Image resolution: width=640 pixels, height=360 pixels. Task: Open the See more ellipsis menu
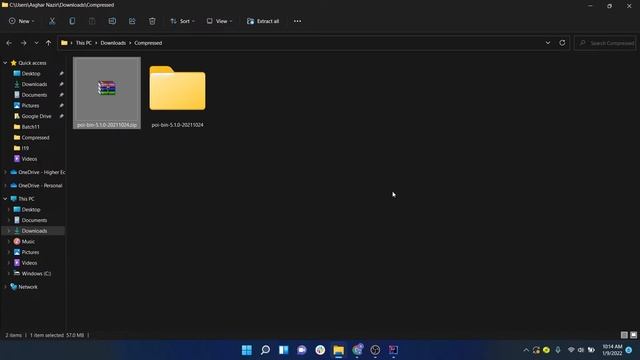point(298,21)
